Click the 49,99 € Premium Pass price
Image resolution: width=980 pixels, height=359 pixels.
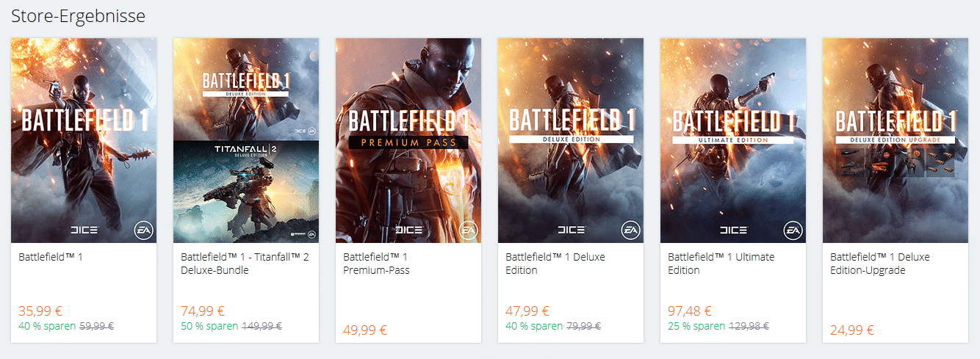(x=365, y=330)
